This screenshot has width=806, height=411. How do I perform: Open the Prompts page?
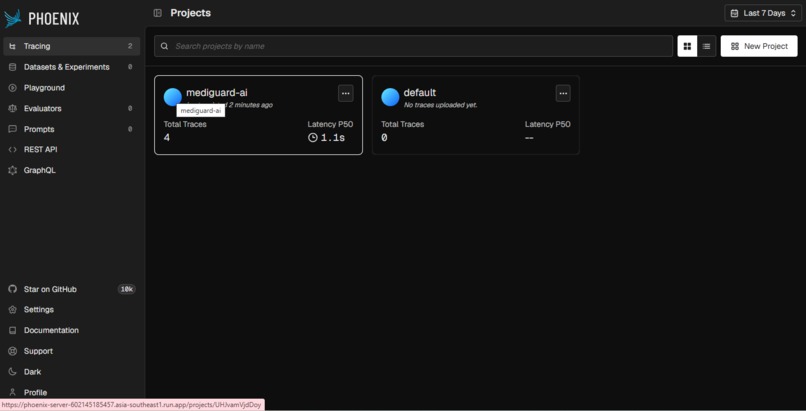click(x=71, y=129)
